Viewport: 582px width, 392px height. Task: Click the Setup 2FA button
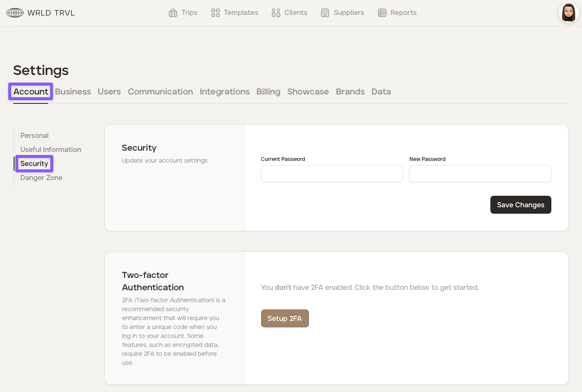(285, 318)
